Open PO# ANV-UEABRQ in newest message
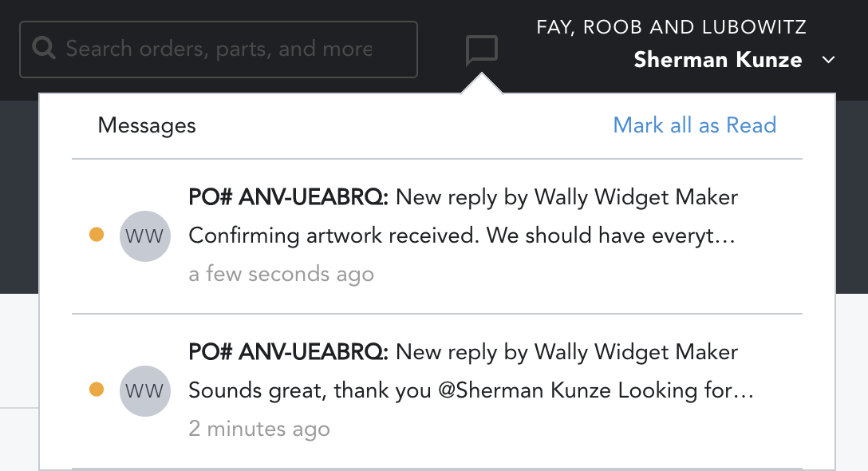Viewport: 868px width, 471px height. (288, 197)
